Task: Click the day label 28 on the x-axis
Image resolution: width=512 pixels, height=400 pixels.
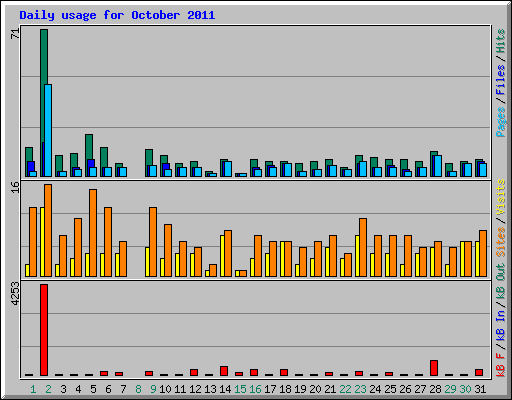Action: (x=435, y=389)
